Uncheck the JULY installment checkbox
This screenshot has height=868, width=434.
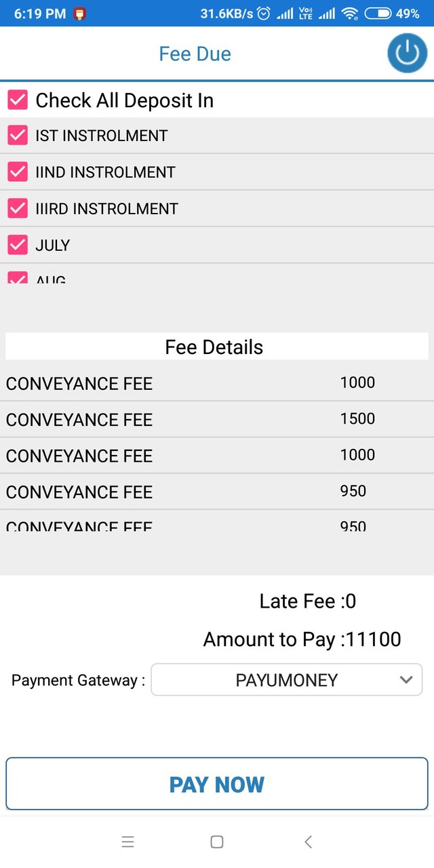(x=18, y=245)
